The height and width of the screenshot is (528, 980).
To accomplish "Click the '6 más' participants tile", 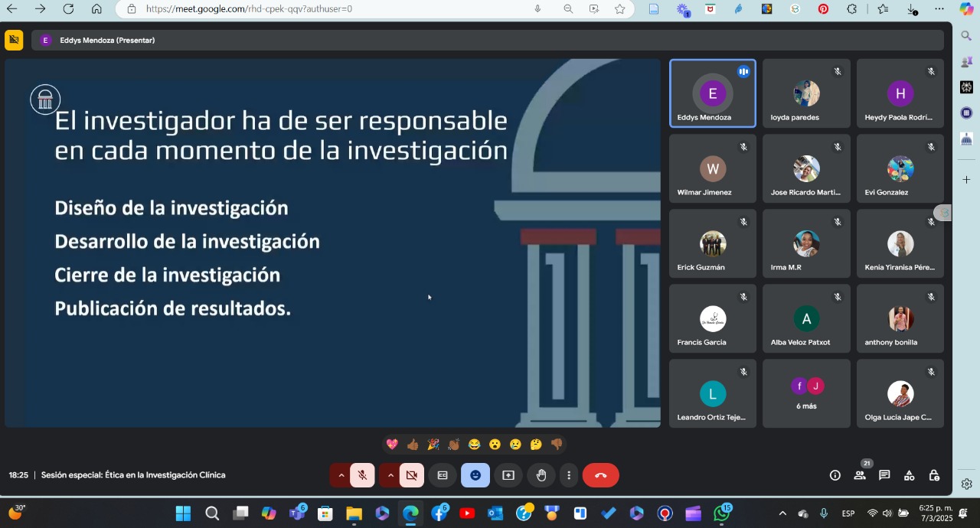I will coord(806,393).
